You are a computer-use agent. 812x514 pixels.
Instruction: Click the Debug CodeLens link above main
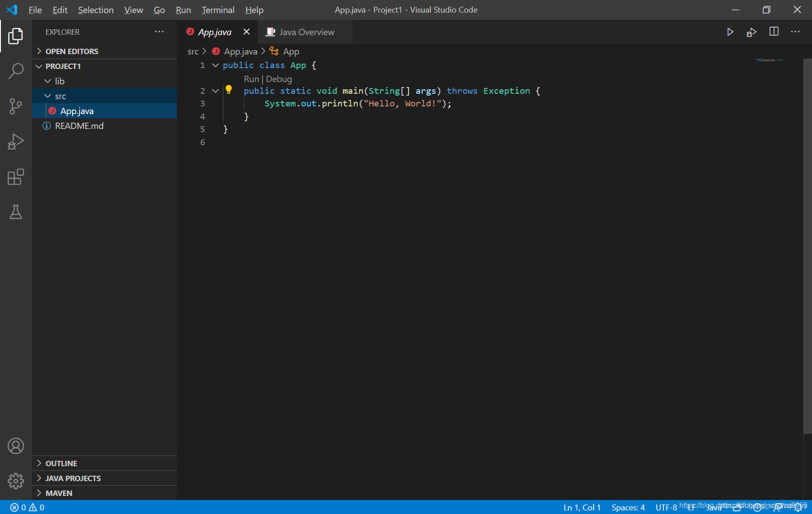tap(279, 79)
